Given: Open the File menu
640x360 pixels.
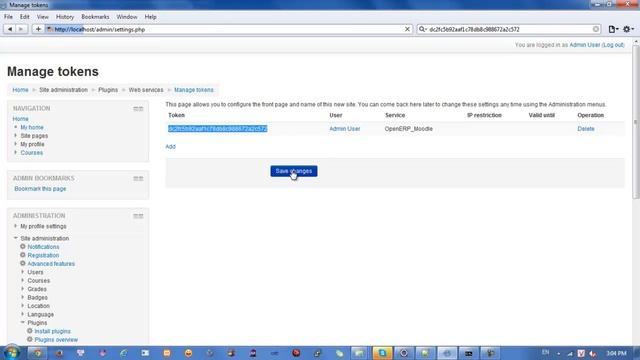Looking at the screenshot, I should pyautogui.click(x=9, y=17).
